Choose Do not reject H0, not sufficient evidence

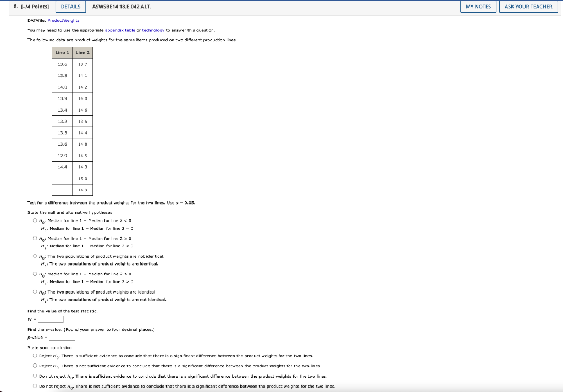pyautogui.click(x=35, y=386)
